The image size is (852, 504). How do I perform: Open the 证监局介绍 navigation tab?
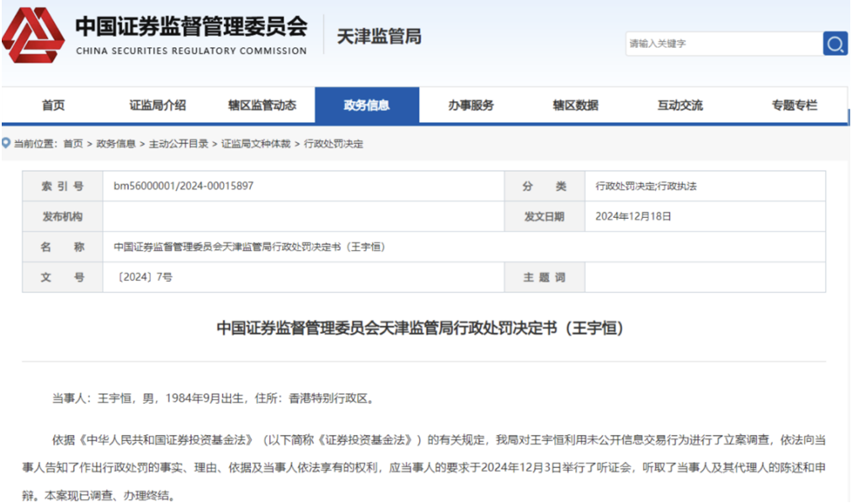point(157,105)
